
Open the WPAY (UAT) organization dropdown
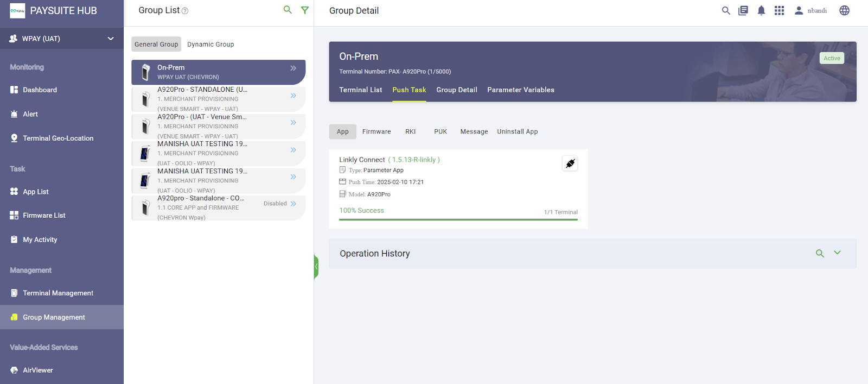click(62, 39)
